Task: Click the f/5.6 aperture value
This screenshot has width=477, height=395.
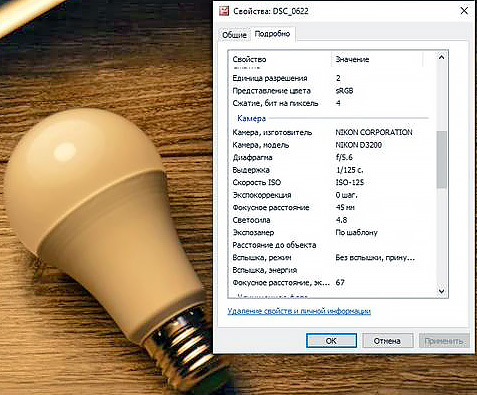Action: [x=344, y=157]
